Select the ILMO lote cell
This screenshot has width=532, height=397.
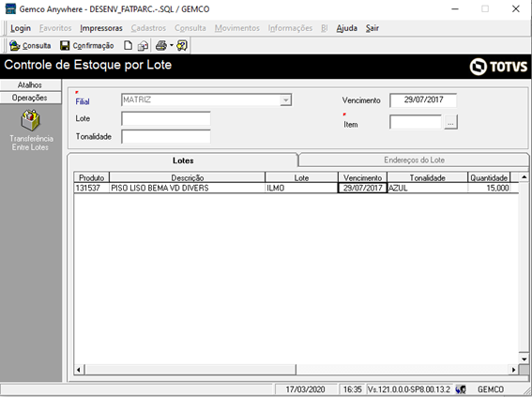pos(301,188)
